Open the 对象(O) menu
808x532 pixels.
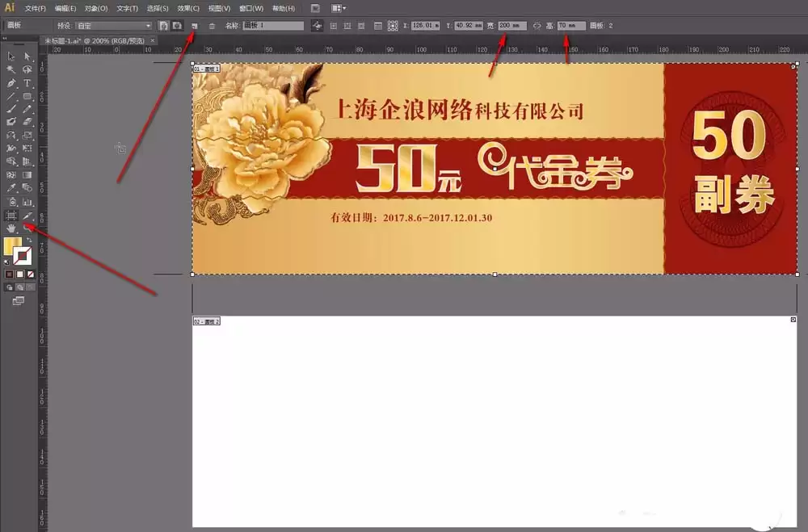coord(96,9)
